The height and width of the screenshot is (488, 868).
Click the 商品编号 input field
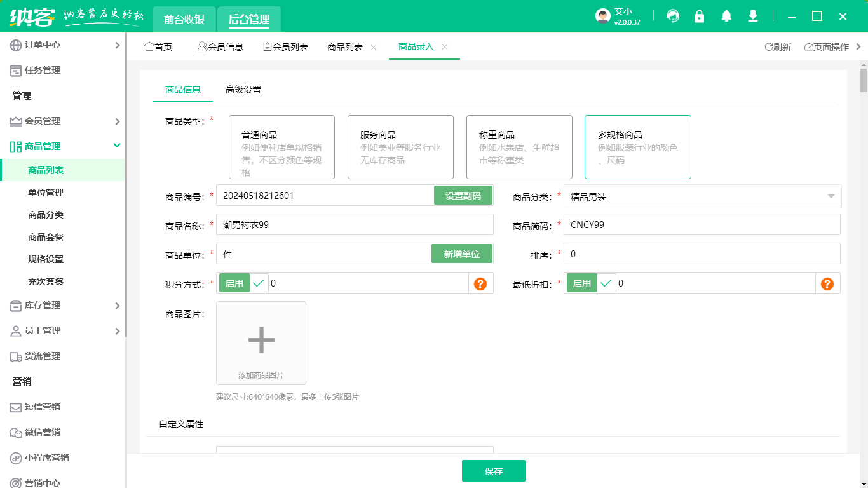[325, 196]
